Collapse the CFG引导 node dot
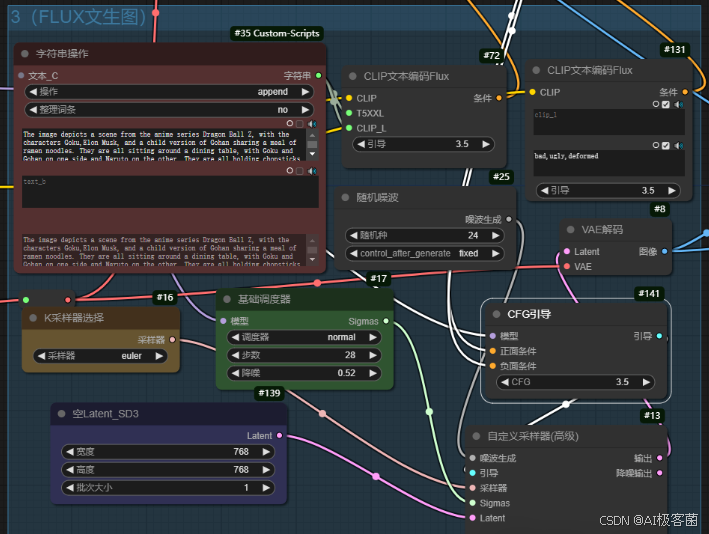The width and height of the screenshot is (709, 534). click(496, 314)
